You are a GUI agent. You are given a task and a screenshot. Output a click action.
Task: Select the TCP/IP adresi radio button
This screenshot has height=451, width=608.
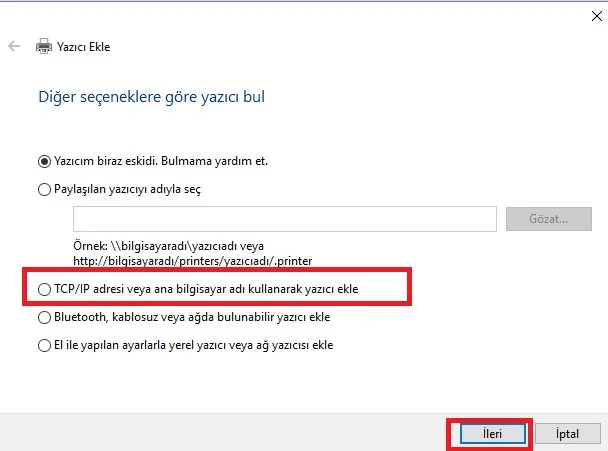pyautogui.click(x=43, y=289)
